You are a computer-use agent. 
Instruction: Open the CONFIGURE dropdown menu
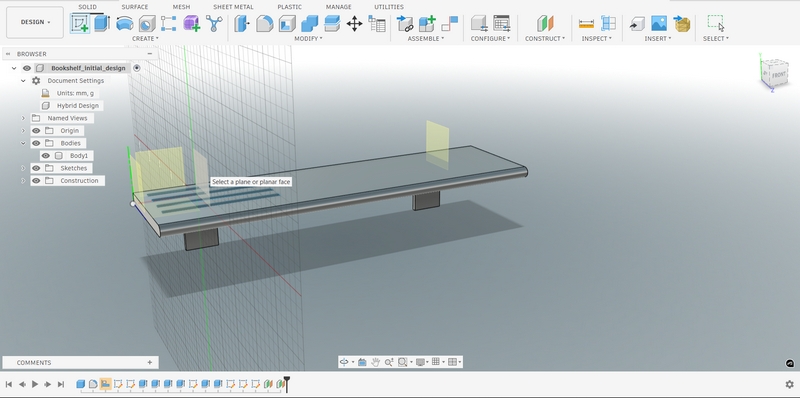490,39
